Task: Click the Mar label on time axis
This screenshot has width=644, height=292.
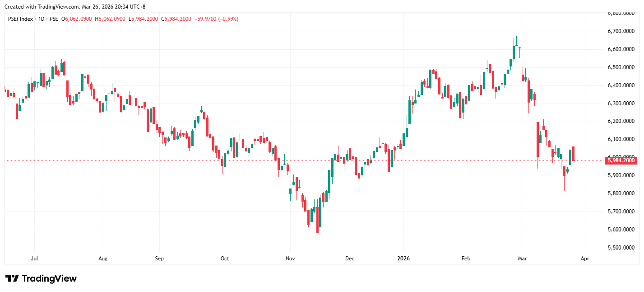Action: click(x=523, y=259)
